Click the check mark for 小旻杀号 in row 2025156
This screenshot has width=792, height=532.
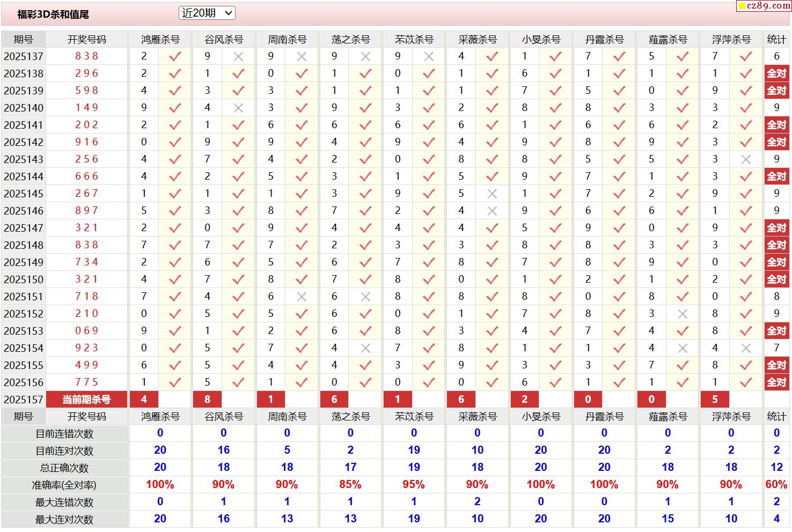(x=555, y=382)
